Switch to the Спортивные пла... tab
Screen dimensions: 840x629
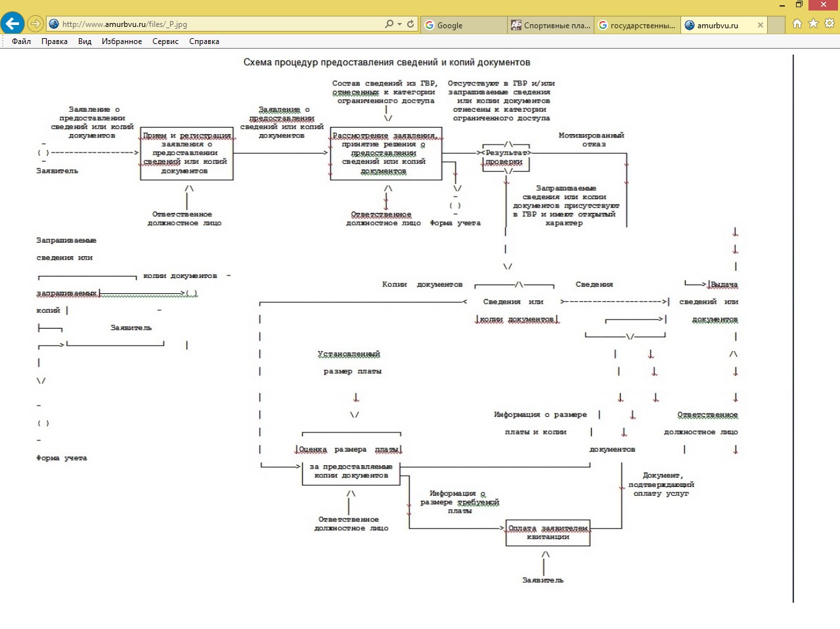click(x=550, y=25)
